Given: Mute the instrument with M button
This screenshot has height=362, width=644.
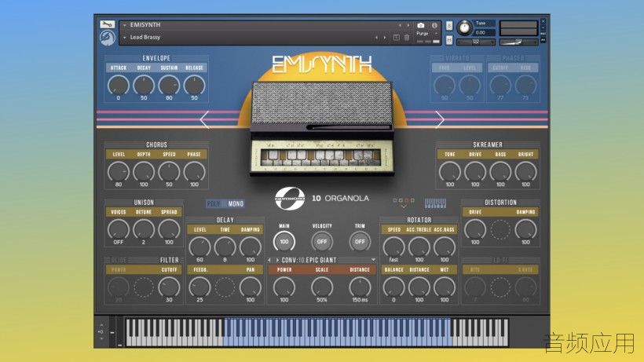Looking at the screenshot, I should [449, 39].
